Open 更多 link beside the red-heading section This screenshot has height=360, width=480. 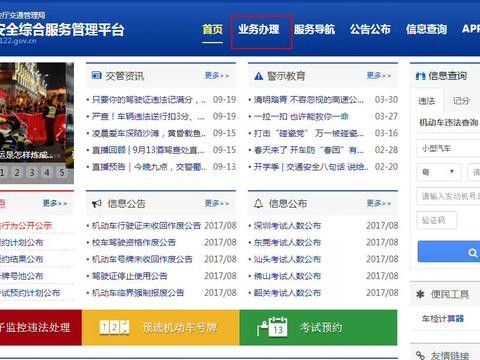tap(55, 203)
